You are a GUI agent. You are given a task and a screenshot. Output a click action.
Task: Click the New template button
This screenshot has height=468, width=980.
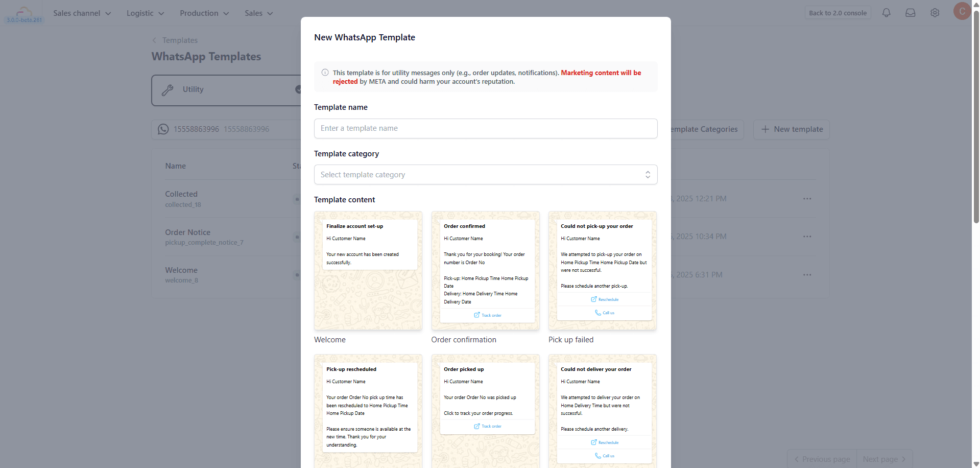pos(791,129)
